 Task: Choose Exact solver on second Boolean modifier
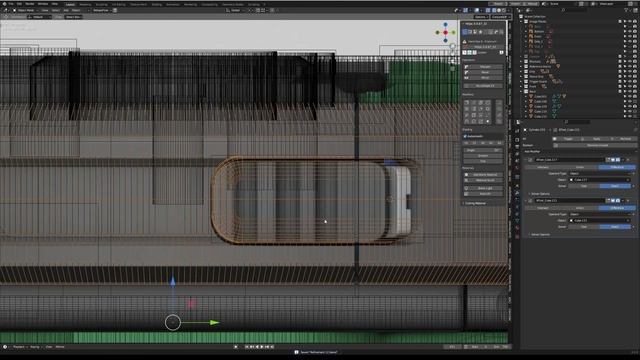[x=615, y=227]
